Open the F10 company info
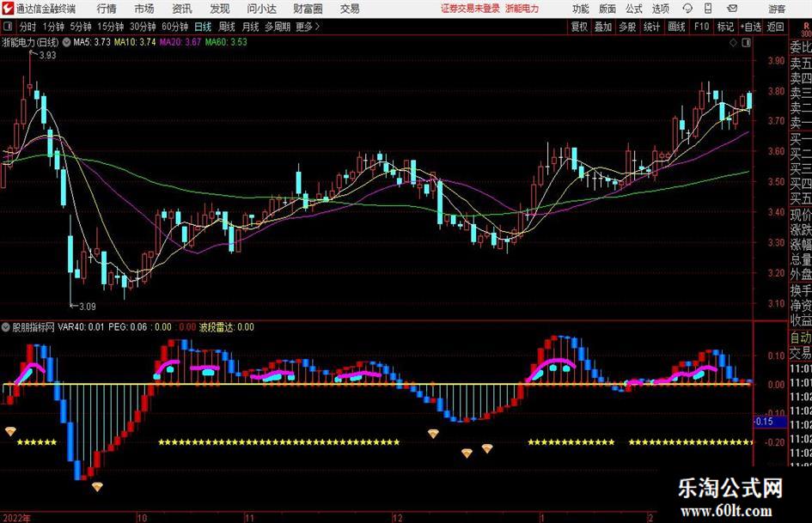 click(701, 27)
